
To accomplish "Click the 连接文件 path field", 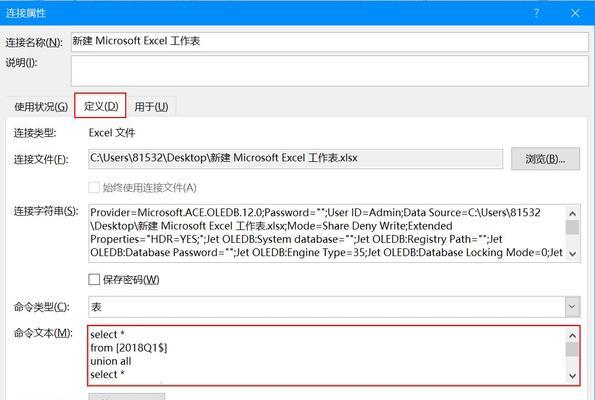I will (x=295, y=158).
